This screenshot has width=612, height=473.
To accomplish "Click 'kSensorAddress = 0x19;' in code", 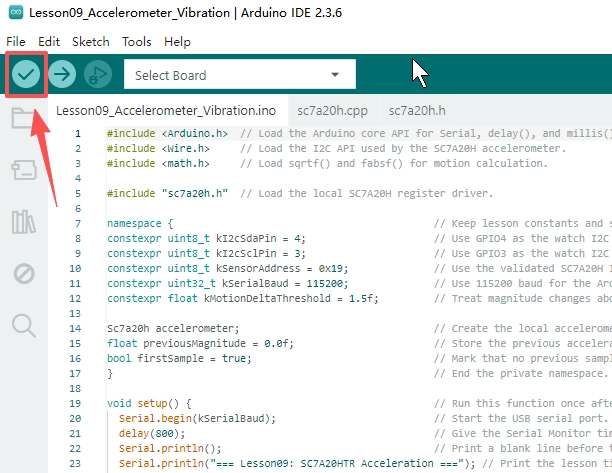I will click(x=282, y=269).
